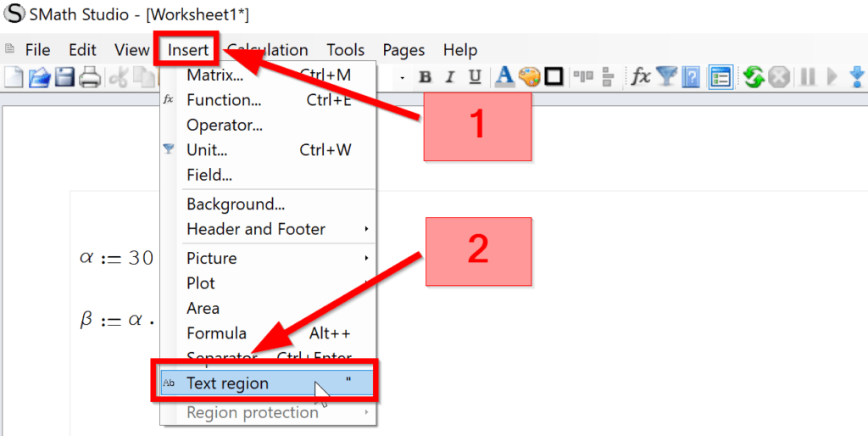Toggle Underline text formatting
The width and height of the screenshot is (868, 436).
[x=475, y=77]
